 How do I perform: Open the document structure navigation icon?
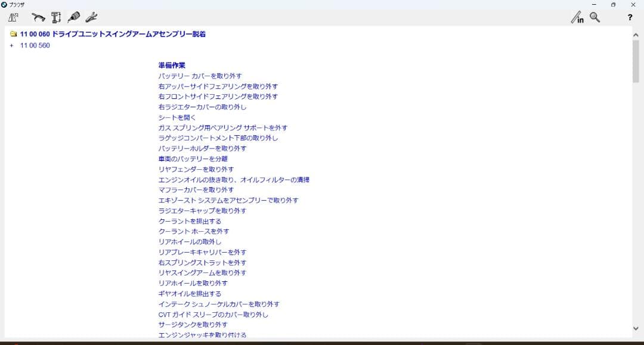pyautogui.click(x=13, y=17)
